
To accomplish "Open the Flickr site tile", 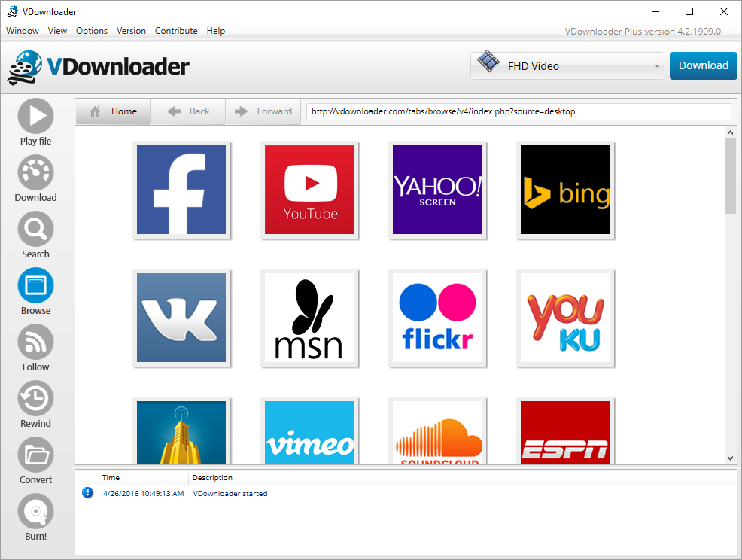I will 437,318.
